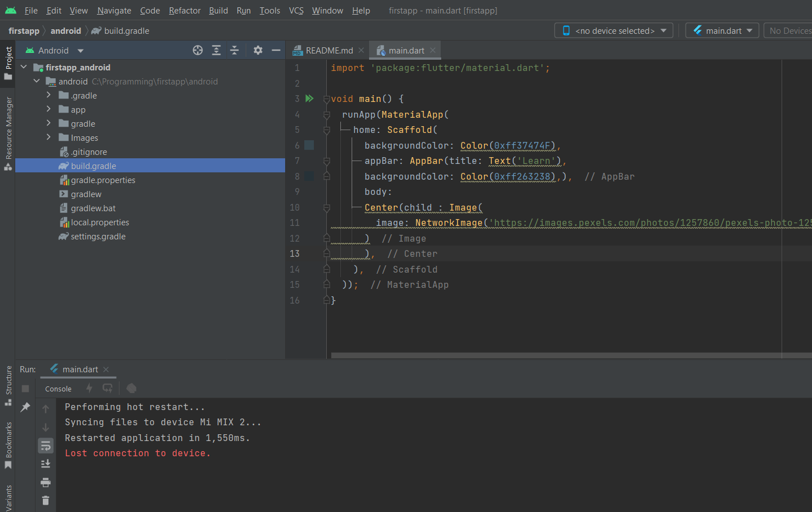Click the stop button in the Run panel
The image size is (812, 512).
click(x=25, y=389)
